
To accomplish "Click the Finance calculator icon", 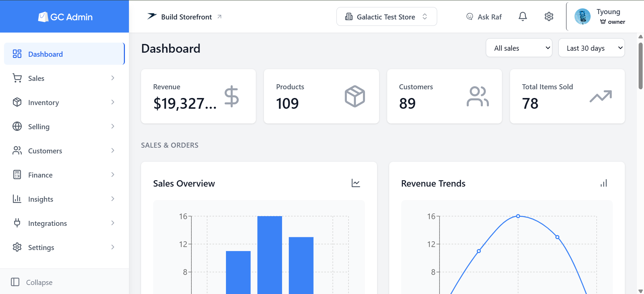I will 17,175.
